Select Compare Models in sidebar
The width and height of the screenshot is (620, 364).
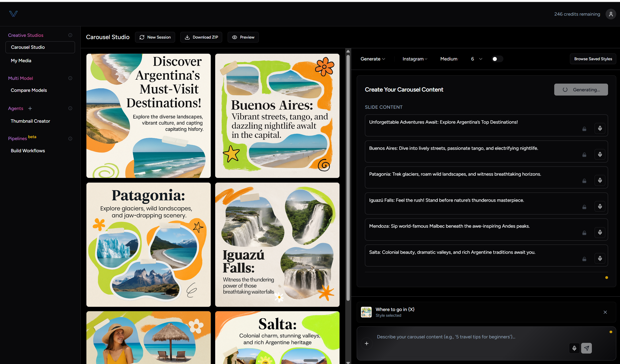(29, 90)
